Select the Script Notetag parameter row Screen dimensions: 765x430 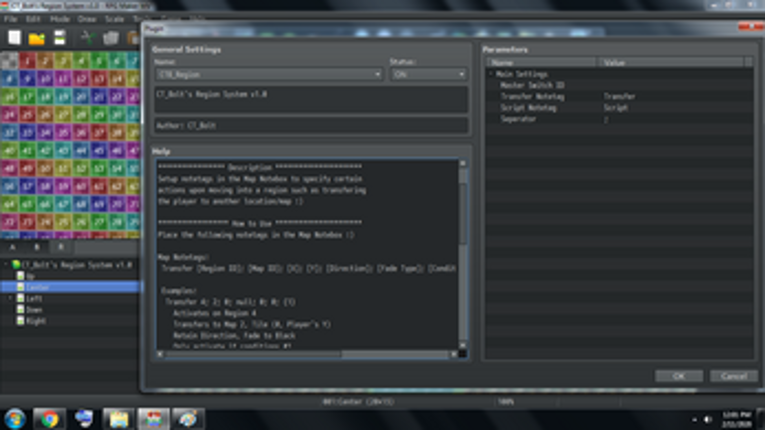pos(620,108)
